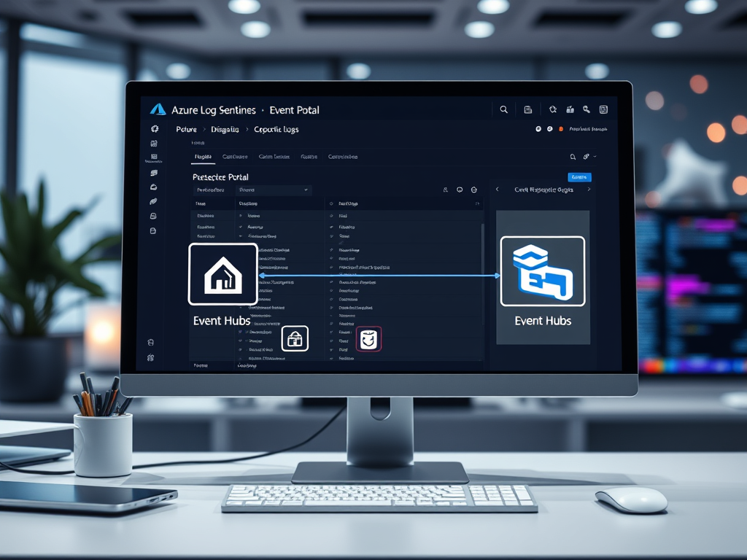Click the lowest icon in left sidebar
747x560 pixels.
(150, 358)
